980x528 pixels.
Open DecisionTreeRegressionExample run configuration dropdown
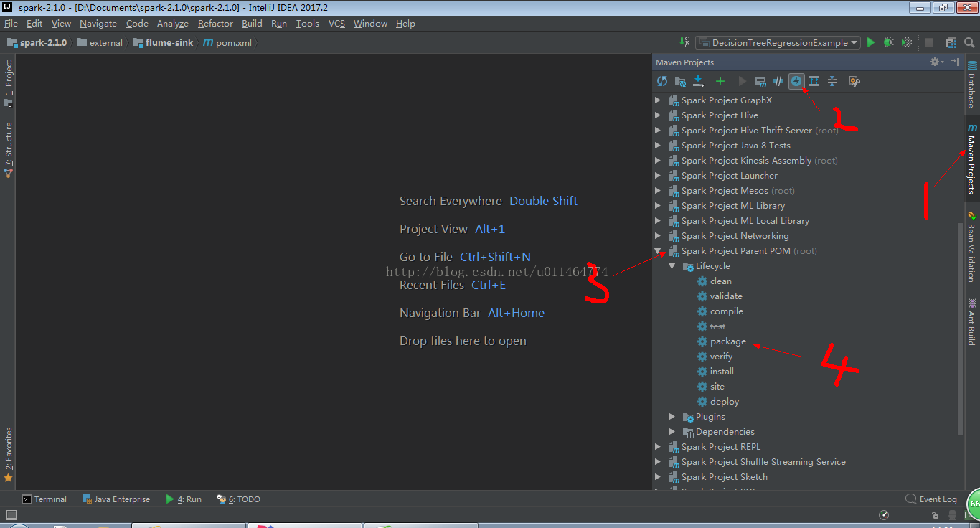tap(778, 43)
